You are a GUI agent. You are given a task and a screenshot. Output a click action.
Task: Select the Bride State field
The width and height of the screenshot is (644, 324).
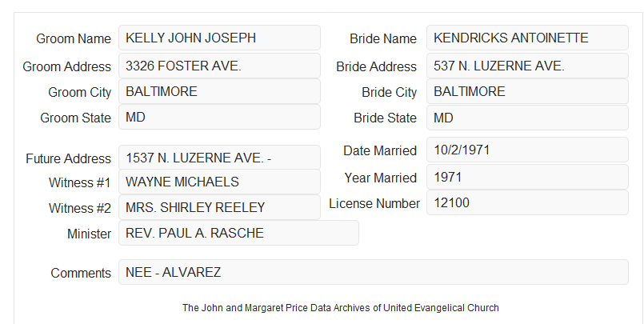pyautogui.click(x=527, y=118)
